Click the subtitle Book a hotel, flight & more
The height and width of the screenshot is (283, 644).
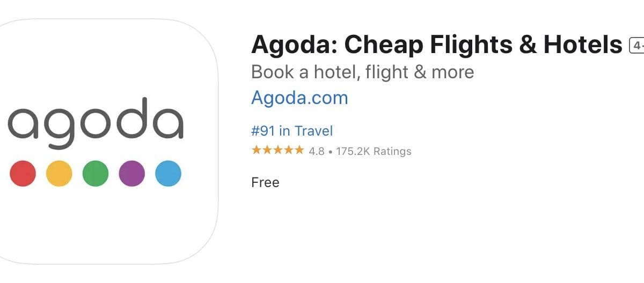point(362,72)
